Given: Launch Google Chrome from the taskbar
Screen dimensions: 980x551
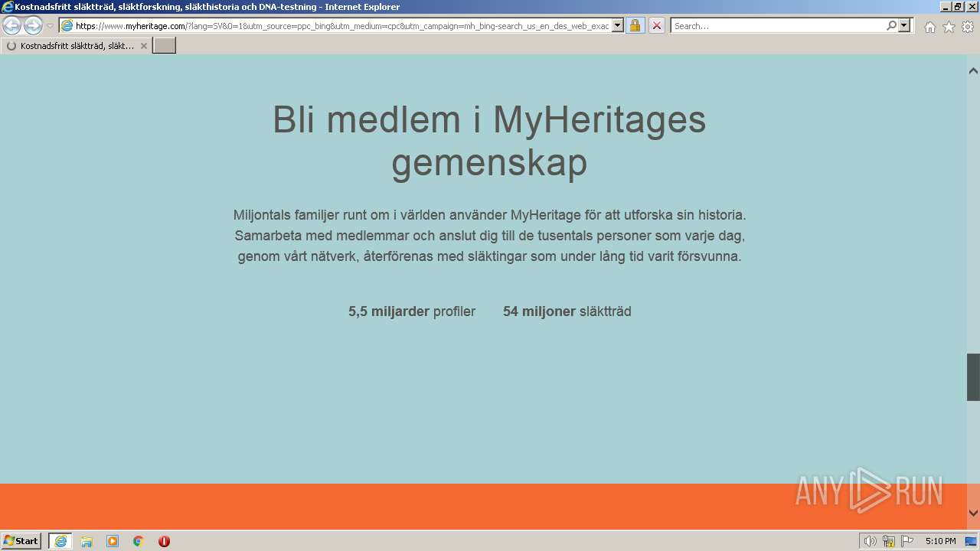Looking at the screenshot, I should coord(139,541).
